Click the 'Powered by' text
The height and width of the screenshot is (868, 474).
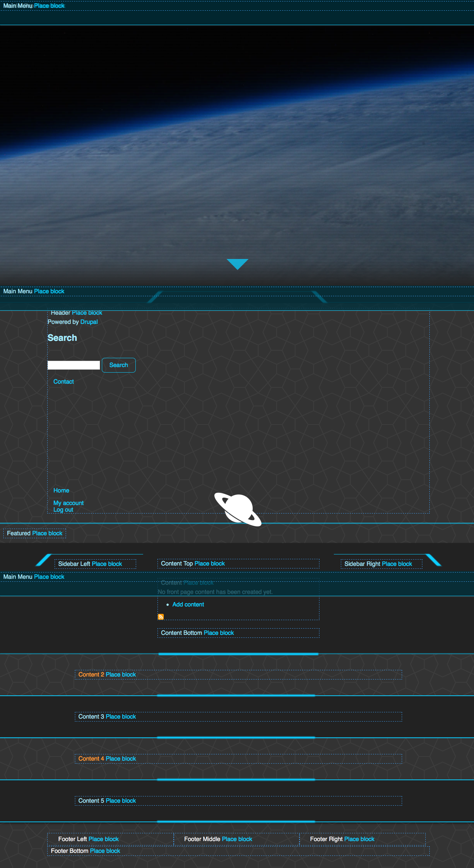(x=63, y=322)
